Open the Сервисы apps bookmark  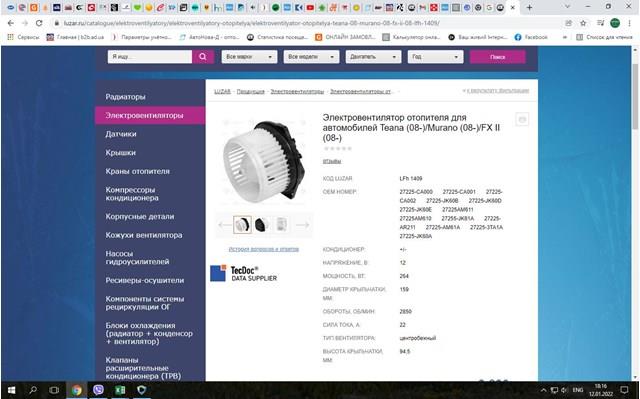point(23,37)
